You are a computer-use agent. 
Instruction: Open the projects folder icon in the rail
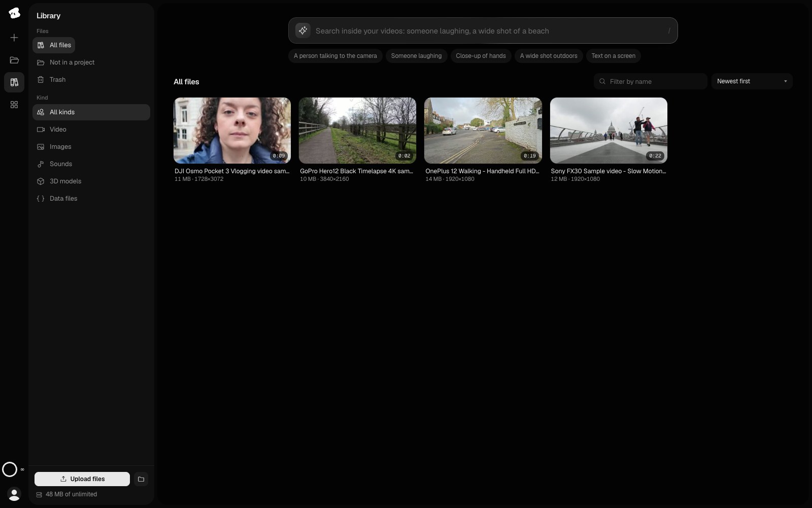tap(14, 60)
